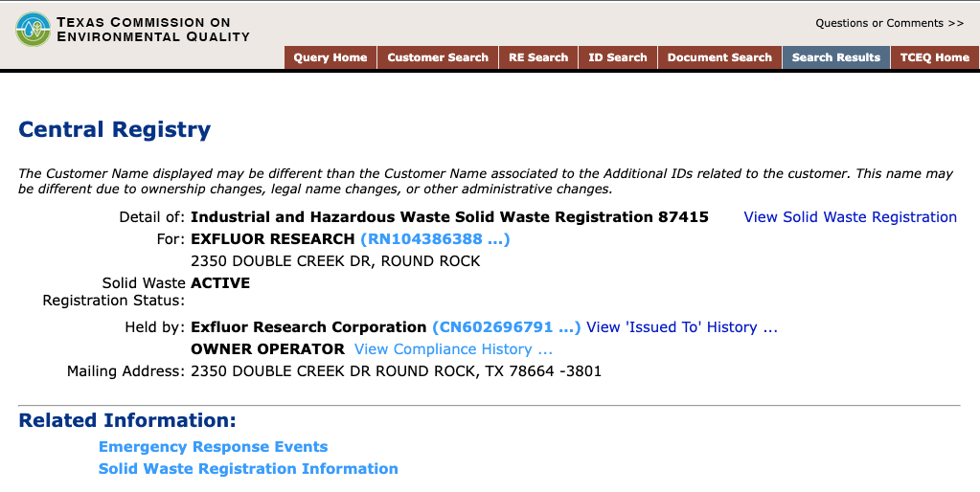
Task: Click the TCEQ circular logo icon
Action: (x=34, y=29)
